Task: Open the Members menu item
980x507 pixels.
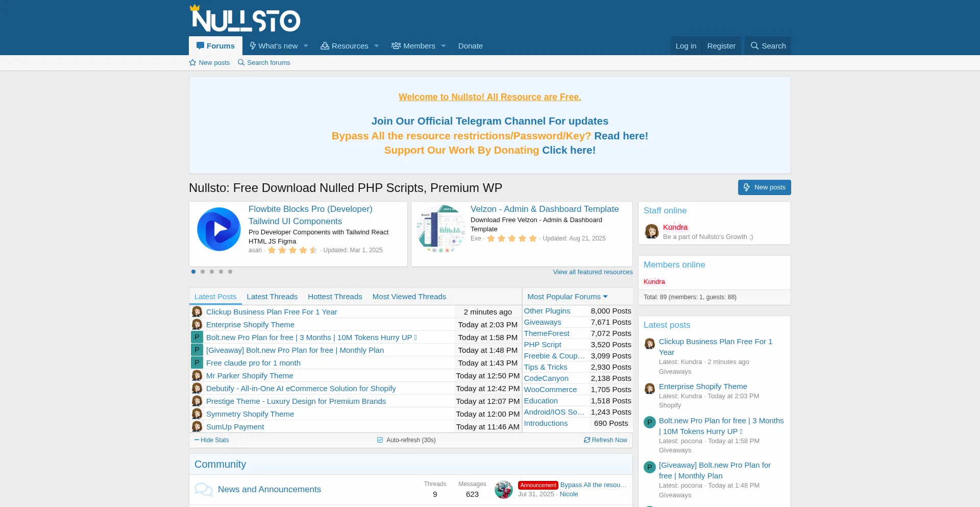Action: [x=413, y=46]
